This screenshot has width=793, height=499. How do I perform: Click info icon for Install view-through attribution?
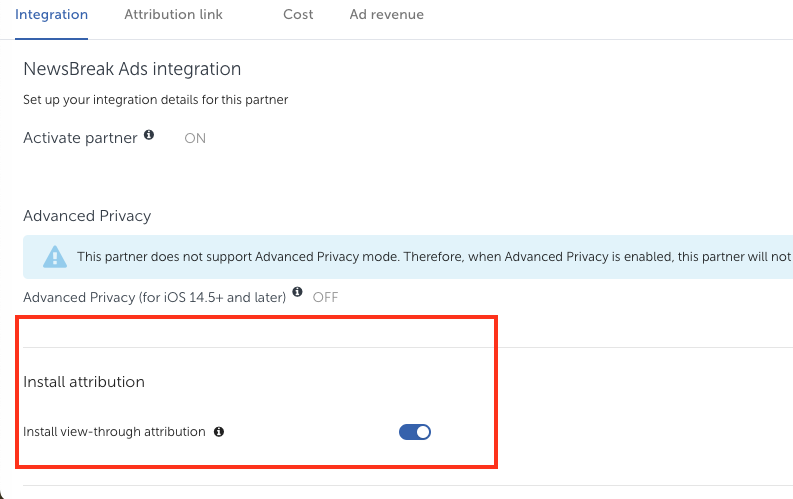point(219,432)
